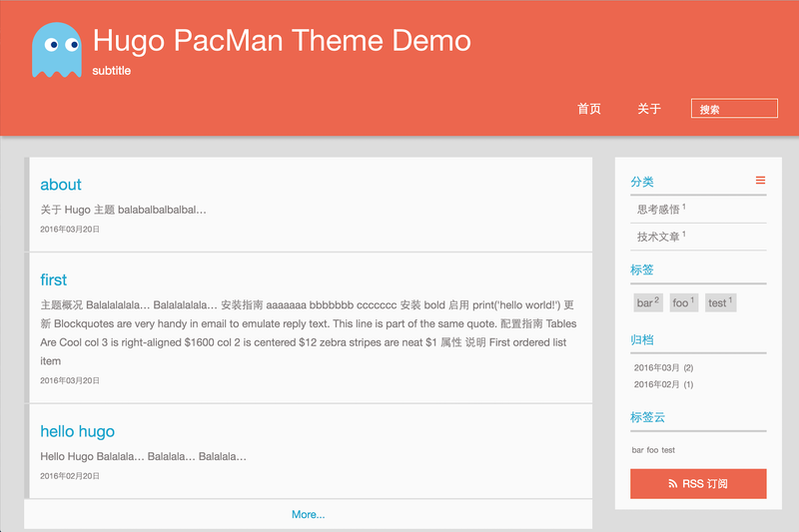Image resolution: width=799 pixels, height=532 pixels.
Task: Open the 'hello hugo' post
Action: point(78,431)
